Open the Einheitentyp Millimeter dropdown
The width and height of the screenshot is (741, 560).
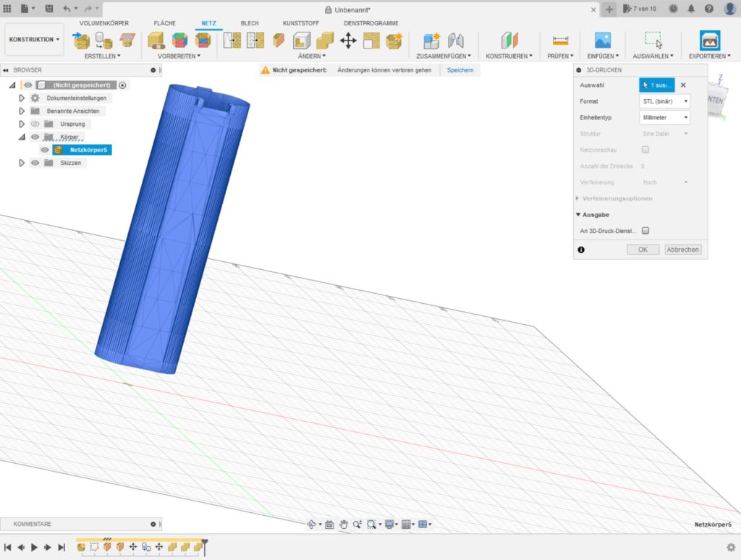coord(664,117)
